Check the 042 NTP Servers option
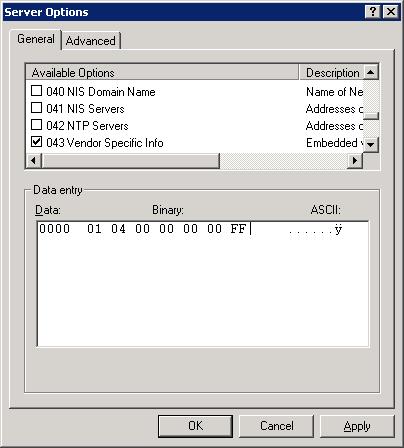This screenshot has height=448, width=404. tap(36, 125)
